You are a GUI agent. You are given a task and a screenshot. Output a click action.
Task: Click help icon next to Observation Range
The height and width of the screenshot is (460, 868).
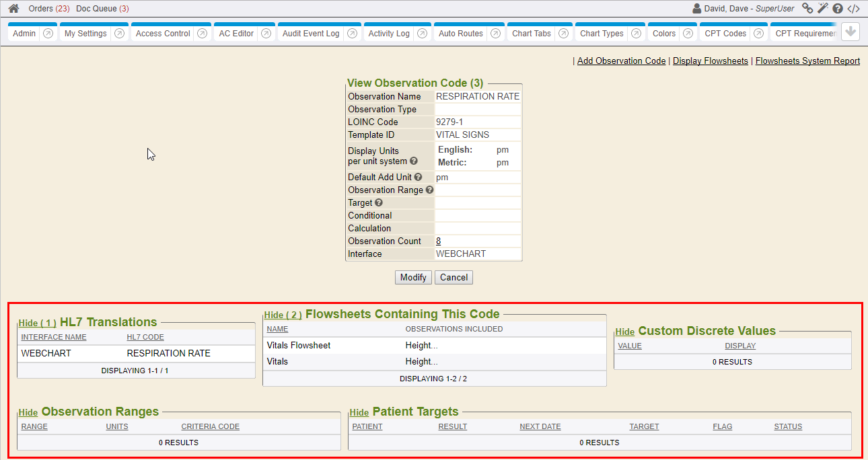coord(430,190)
